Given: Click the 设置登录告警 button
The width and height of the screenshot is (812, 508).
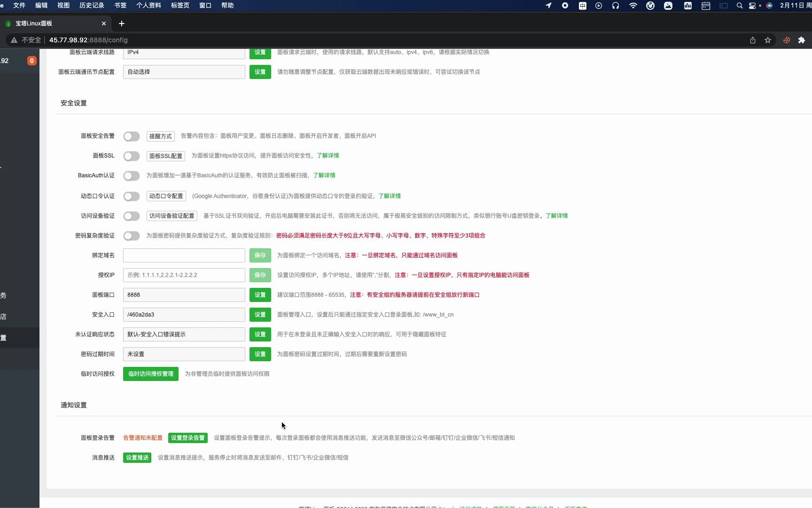Looking at the screenshot, I should tap(188, 438).
